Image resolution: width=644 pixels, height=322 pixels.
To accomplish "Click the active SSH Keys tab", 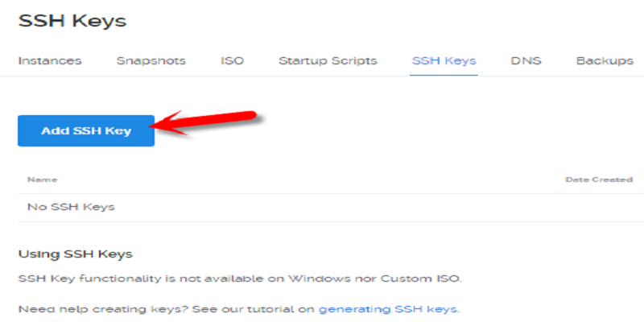I will pyautogui.click(x=444, y=61).
